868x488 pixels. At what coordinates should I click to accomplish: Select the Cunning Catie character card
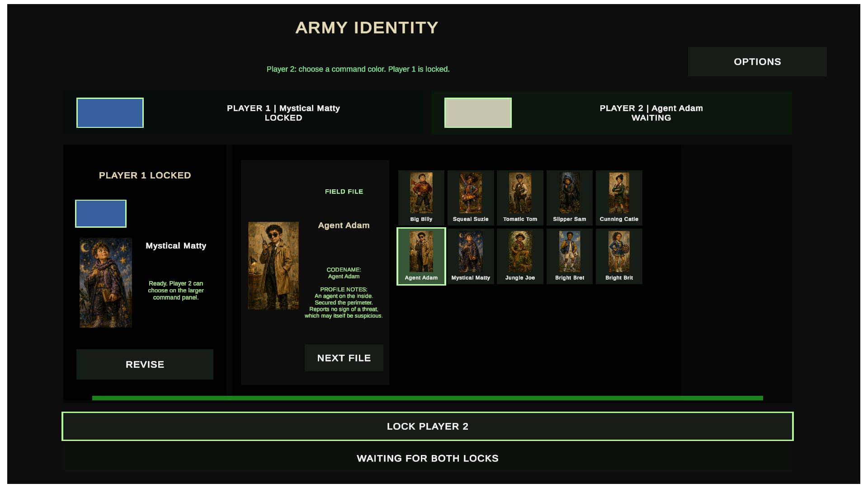coord(619,197)
